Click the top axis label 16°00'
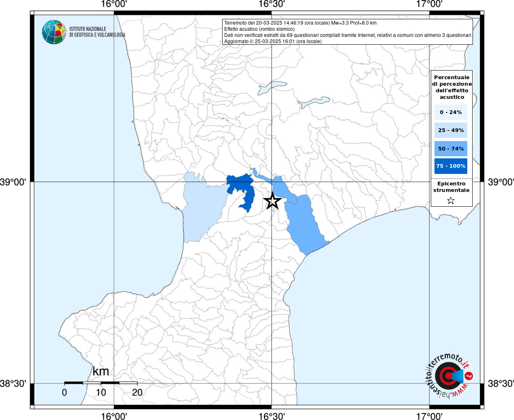The image size is (514, 420). point(114,5)
